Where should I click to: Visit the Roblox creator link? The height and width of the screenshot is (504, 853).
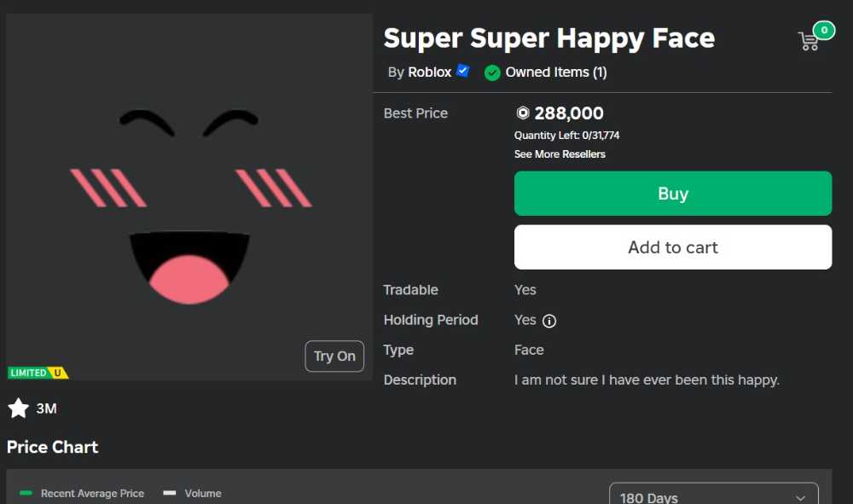[429, 72]
